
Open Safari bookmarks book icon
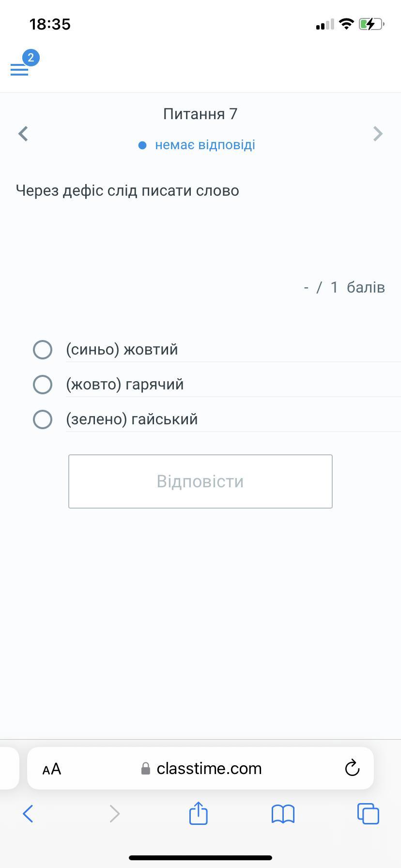[283, 814]
